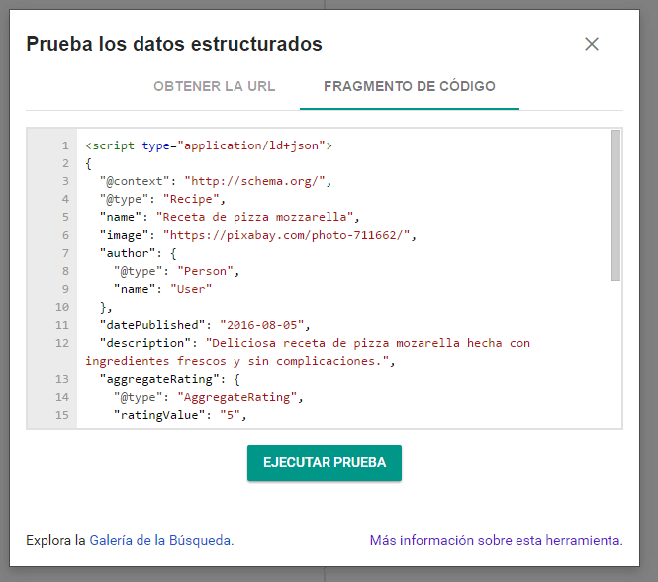Click the opening brace on line 2
The image size is (658, 582).
[x=88, y=164]
